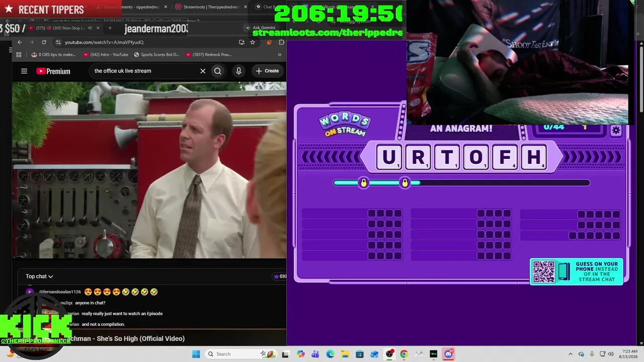Open the Windows Start menu
This screenshot has height=362, width=644.
[196, 354]
